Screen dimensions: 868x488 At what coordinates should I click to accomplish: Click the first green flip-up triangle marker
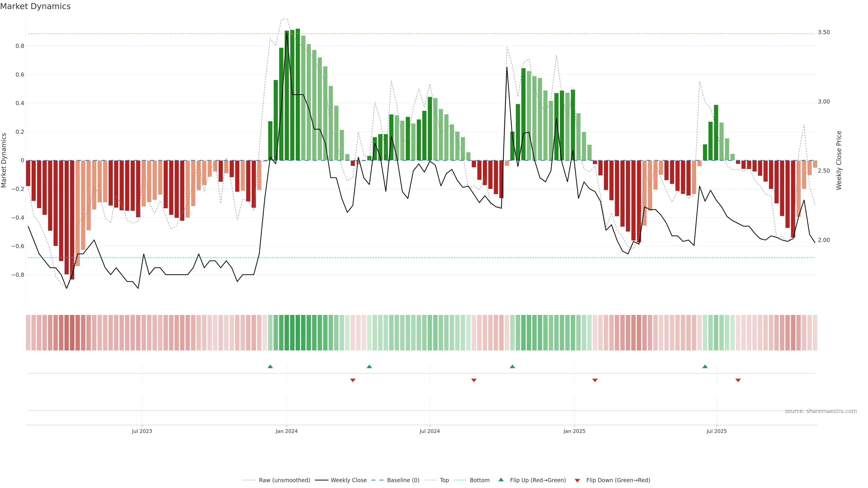[270, 366]
